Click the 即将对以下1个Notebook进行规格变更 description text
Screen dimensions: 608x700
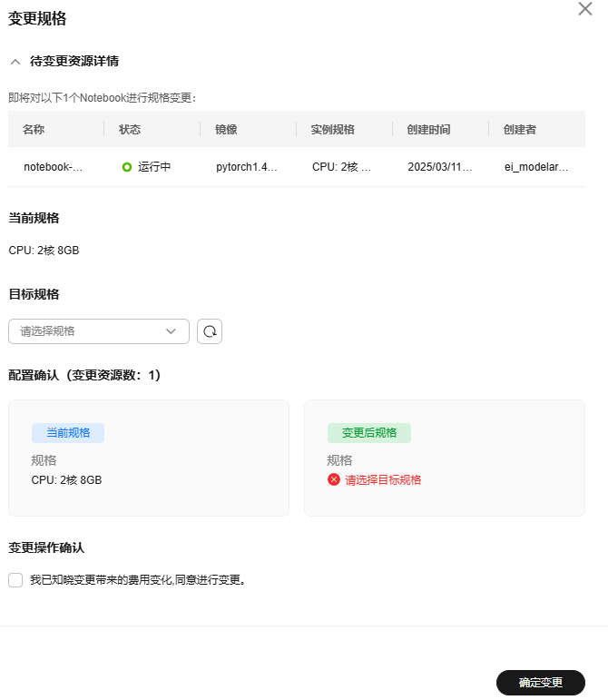coord(103,98)
